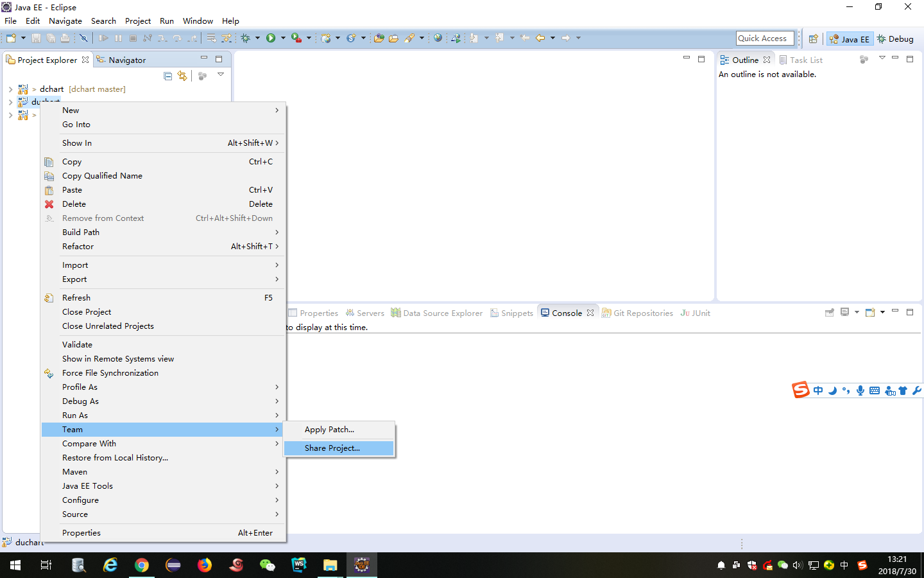Click the Open Task folder icon

tap(393, 38)
